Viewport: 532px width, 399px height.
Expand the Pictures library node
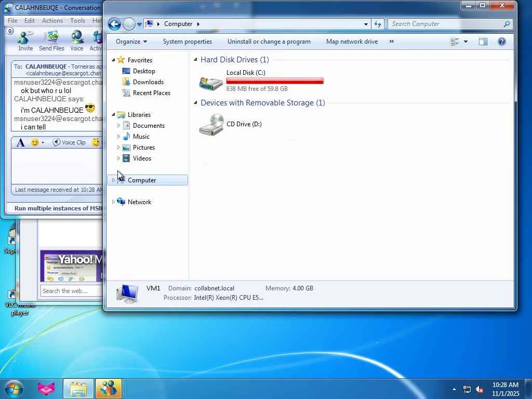[118, 147]
